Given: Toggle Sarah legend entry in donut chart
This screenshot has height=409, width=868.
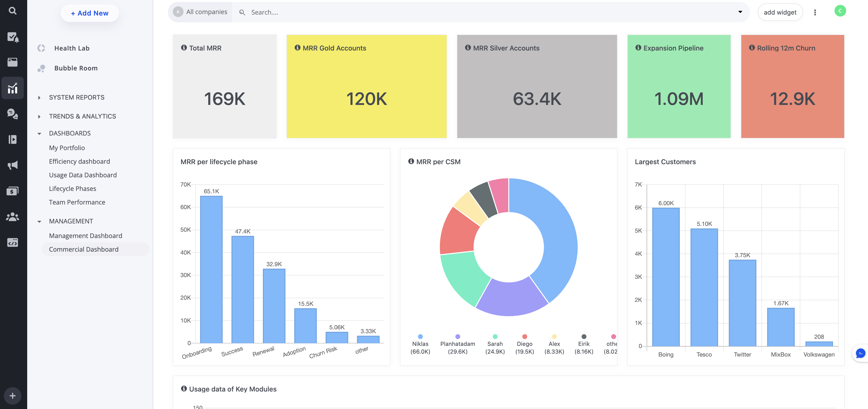Looking at the screenshot, I should point(495,344).
